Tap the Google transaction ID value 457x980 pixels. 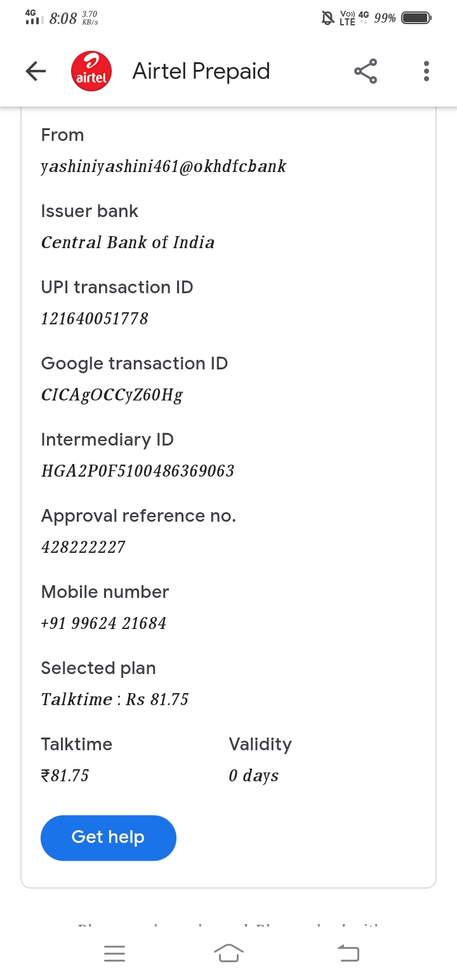[112, 395]
